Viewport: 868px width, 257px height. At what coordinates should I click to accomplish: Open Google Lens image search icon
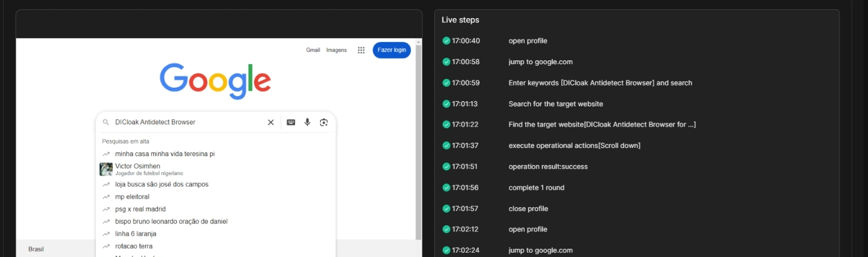[x=324, y=122]
